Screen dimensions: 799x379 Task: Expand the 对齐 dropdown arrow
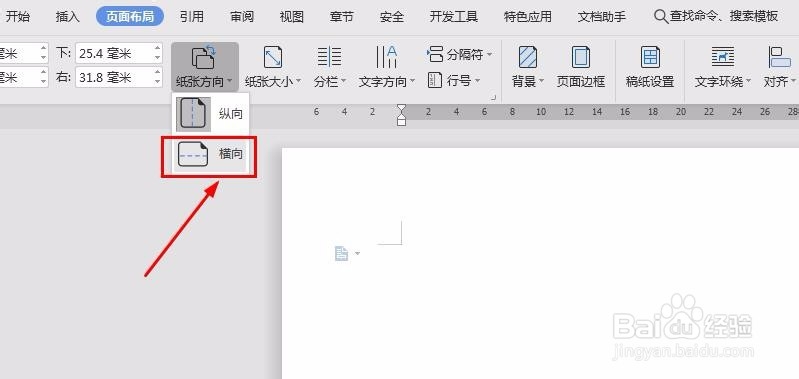(x=792, y=82)
